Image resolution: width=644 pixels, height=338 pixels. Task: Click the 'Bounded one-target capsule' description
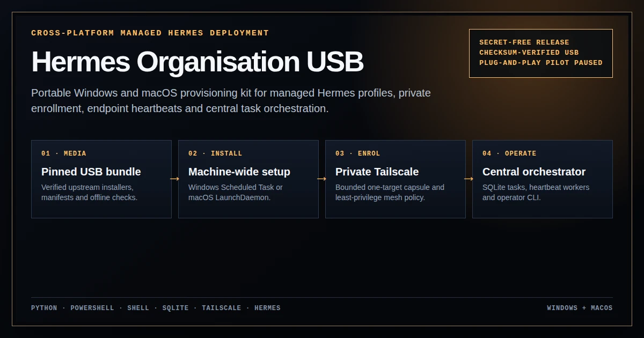coord(390,193)
